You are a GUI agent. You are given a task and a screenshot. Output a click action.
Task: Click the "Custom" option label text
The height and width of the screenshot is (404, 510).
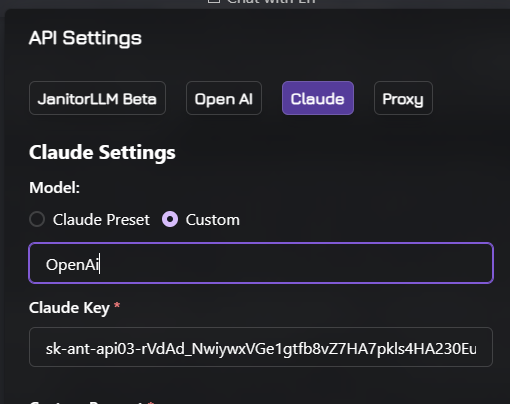click(x=213, y=220)
